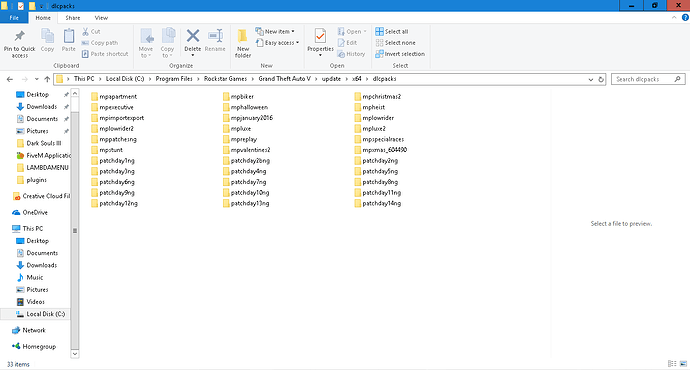Create a New folder

tap(243, 43)
